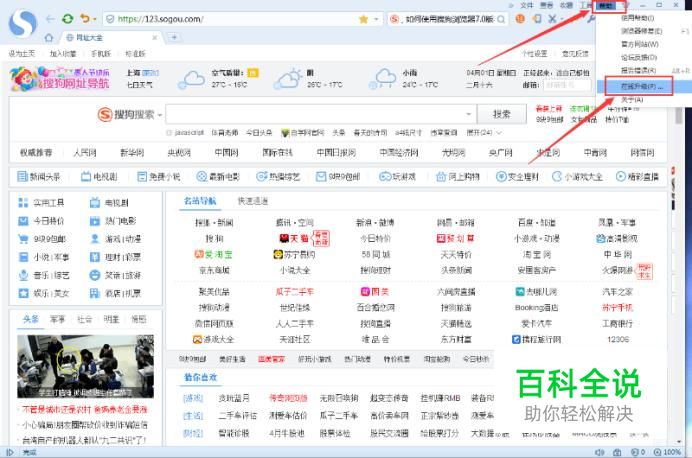Click the magnifier in browser search box
Image resolution: width=692 pixels, height=458 pixels.
[x=501, y=19]
